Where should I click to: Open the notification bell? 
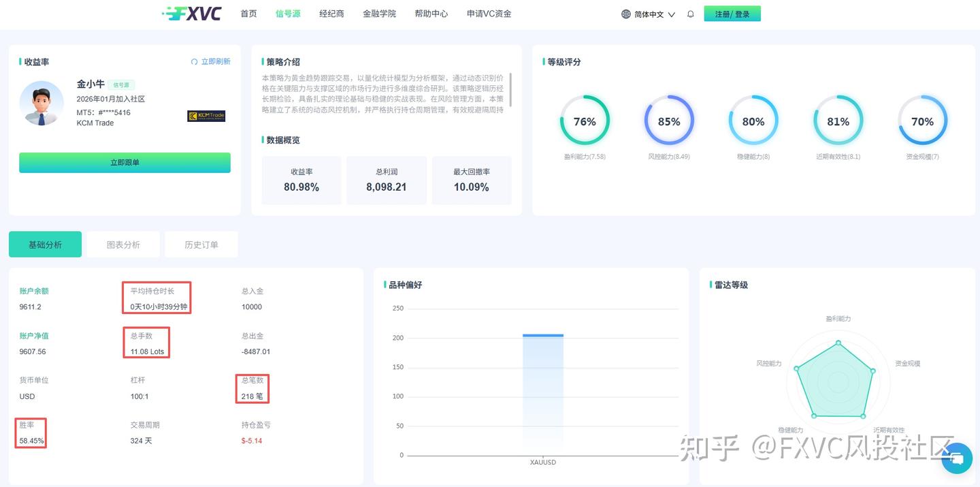point(690,14)
